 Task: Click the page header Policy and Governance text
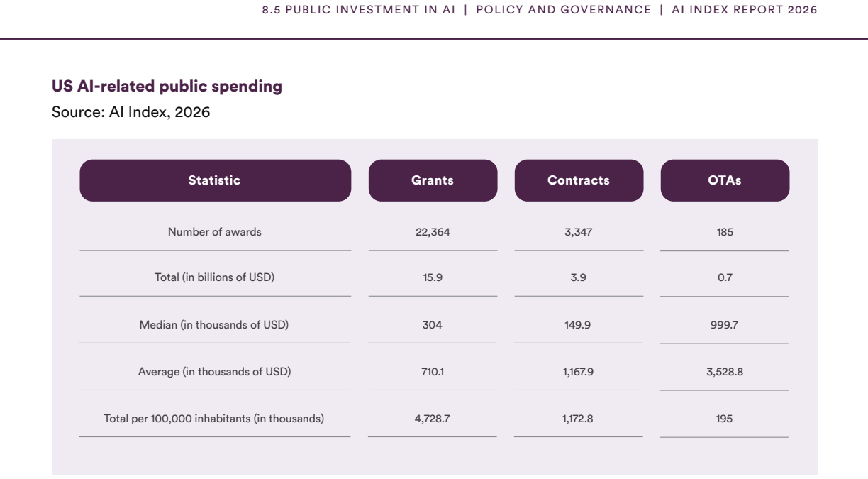pos(564,10)
